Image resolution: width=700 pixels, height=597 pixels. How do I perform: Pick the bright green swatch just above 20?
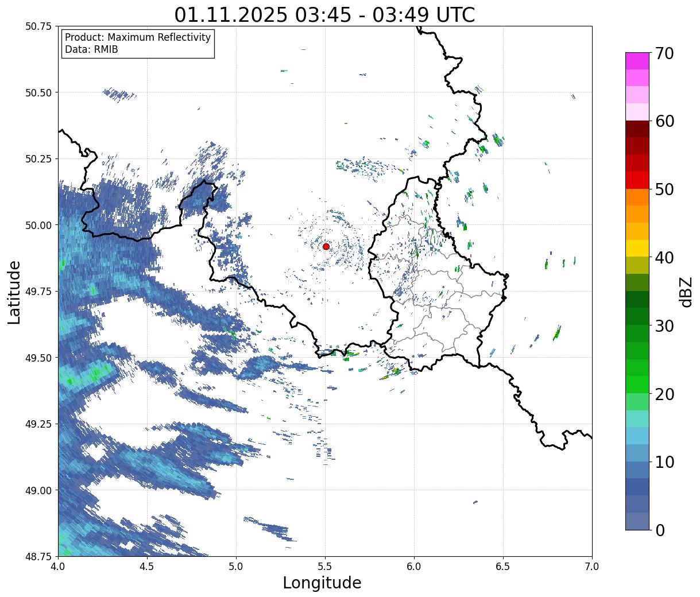(637, 385)
